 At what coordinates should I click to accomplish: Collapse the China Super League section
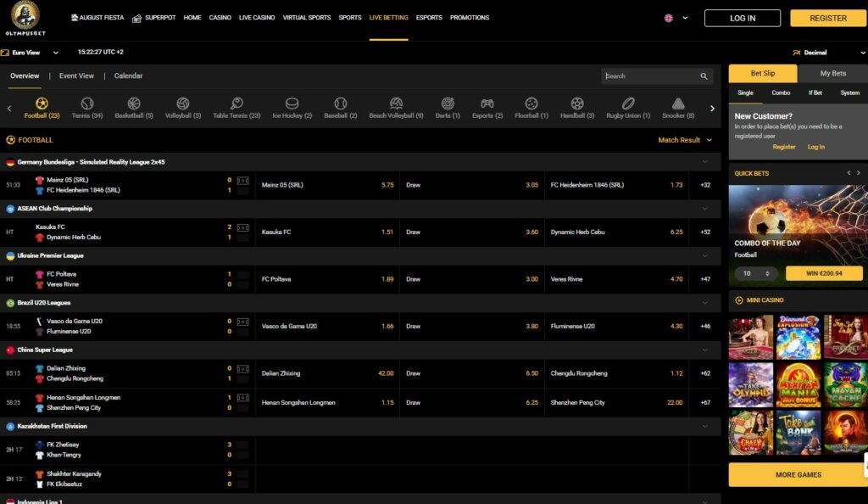pyautogui.click(x=704, y=350)
